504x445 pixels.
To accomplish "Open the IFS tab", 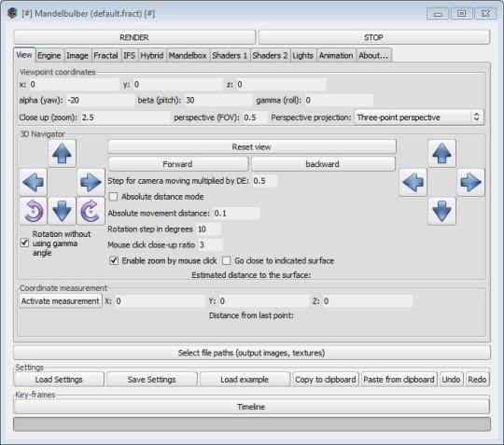I will [130, 56].
